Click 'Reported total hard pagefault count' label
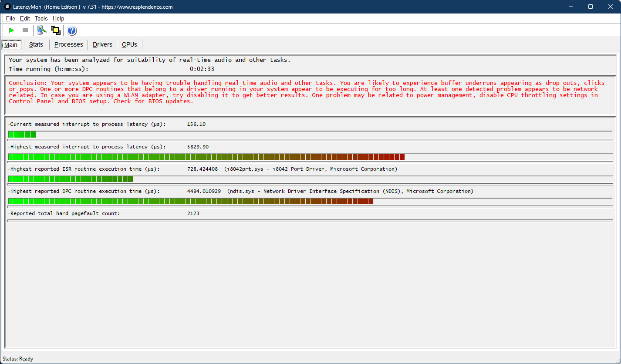 tap(64, 213)
